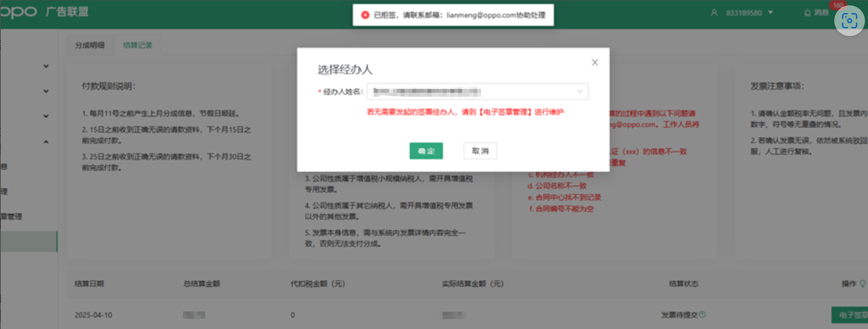
Task: Click help icon beside 发票待提交
Action: click(703, 314)
